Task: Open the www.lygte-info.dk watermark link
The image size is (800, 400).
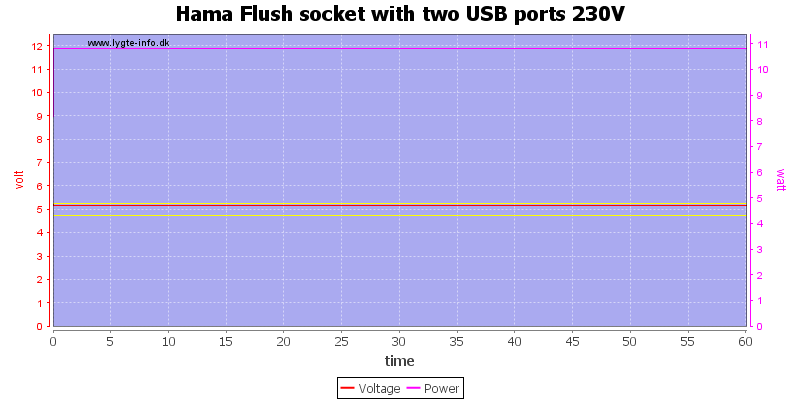Action: point(128,43)
